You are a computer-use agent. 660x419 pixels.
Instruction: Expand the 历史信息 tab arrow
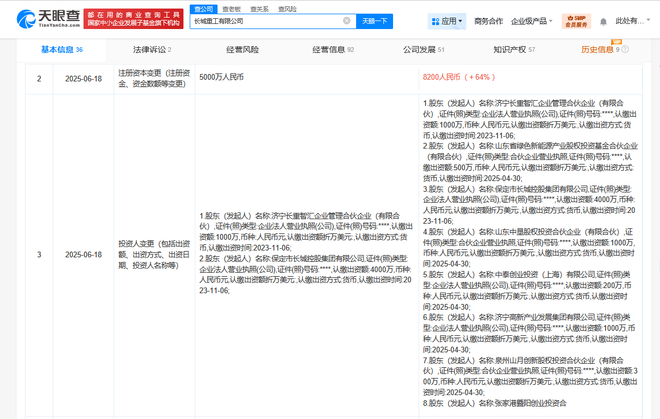click(x=624, y=49)
